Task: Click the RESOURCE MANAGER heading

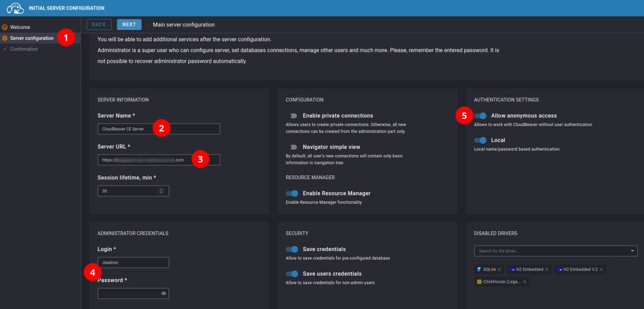Action: (x=310, y=178)
